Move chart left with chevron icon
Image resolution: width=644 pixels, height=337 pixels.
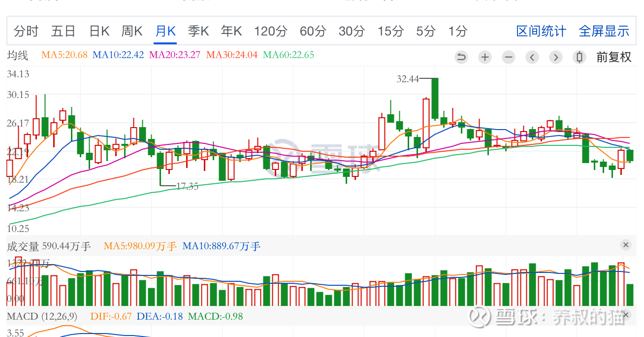pyautogui.click(x=532, y=57)
